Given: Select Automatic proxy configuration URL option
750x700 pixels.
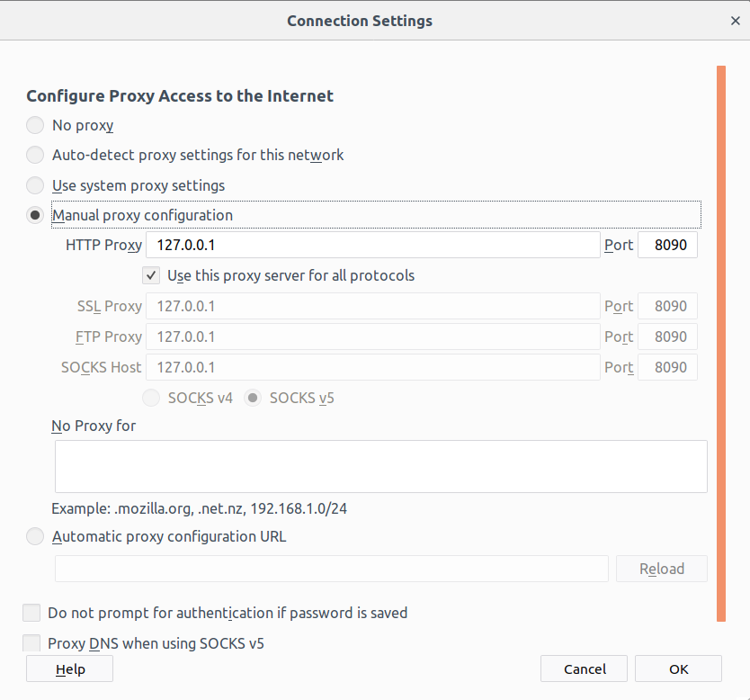Looking at the screenshot, I should (35, 536).
